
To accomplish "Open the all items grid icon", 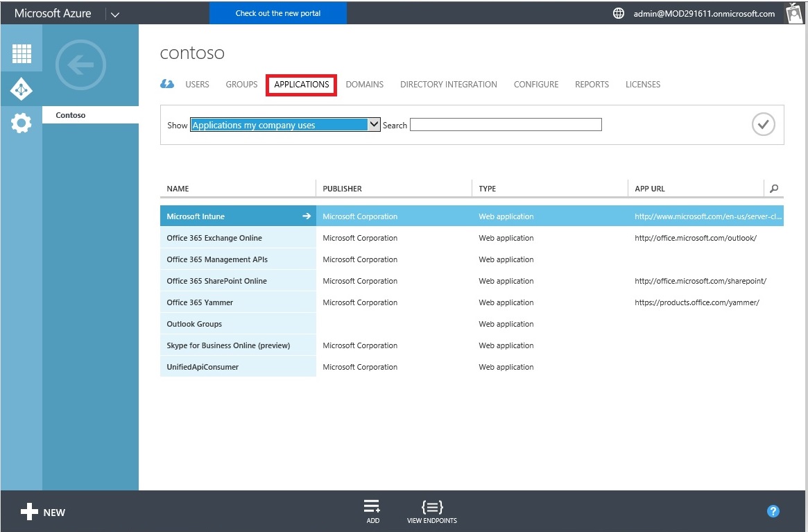I will [22, 54].
